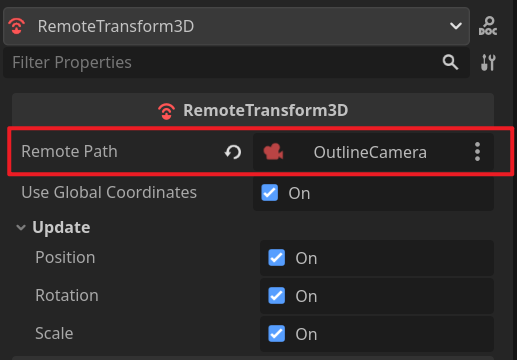Viewport: 517px width, 360px height.
Task: Click the red icon in RemoteTransform3D section header
Action: click(166, 111)
